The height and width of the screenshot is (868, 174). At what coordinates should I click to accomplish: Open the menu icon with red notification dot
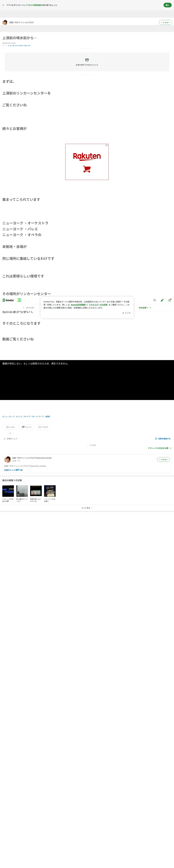(170, 300)
